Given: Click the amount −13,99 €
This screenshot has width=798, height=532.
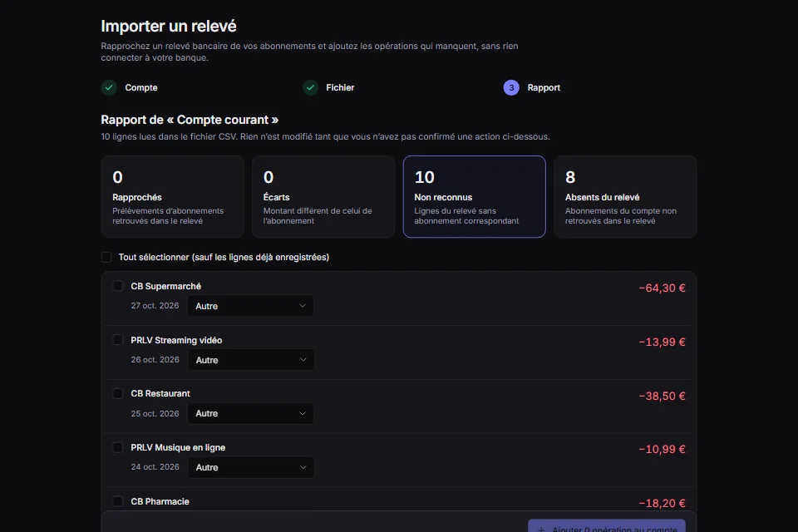Looking at the screenshot, I should pos(662,342).
